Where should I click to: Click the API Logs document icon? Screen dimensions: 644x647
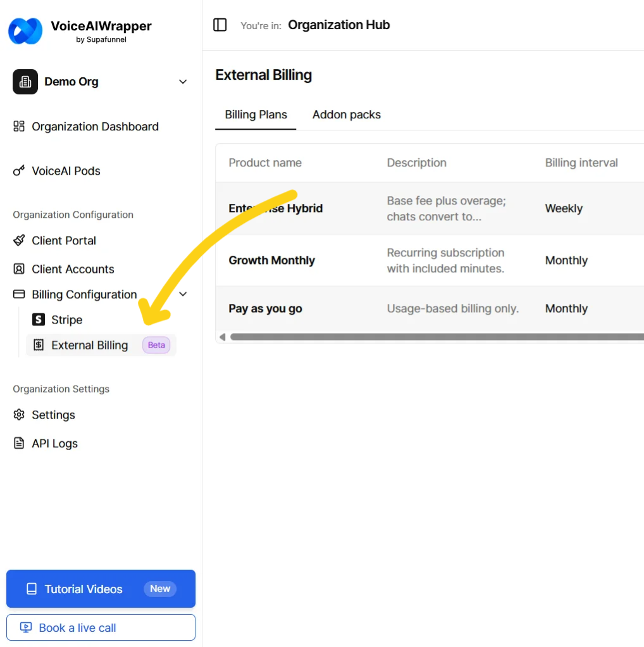[19, 443]
